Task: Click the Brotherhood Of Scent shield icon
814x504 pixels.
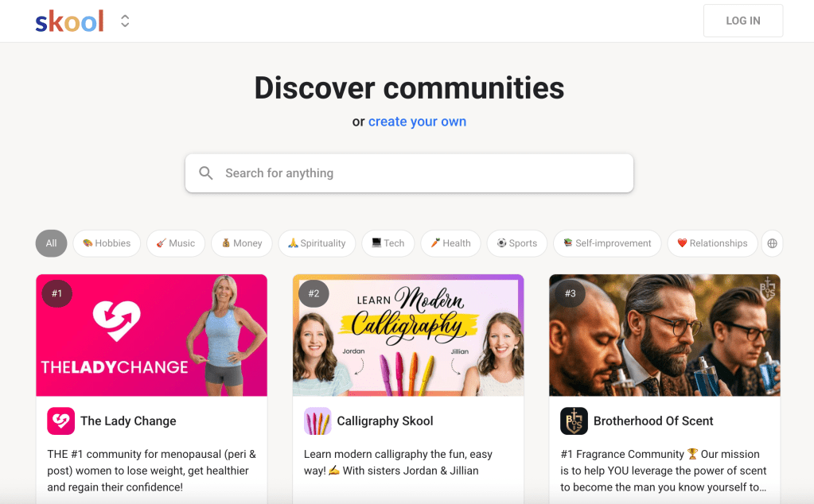Action: (574, 421)
